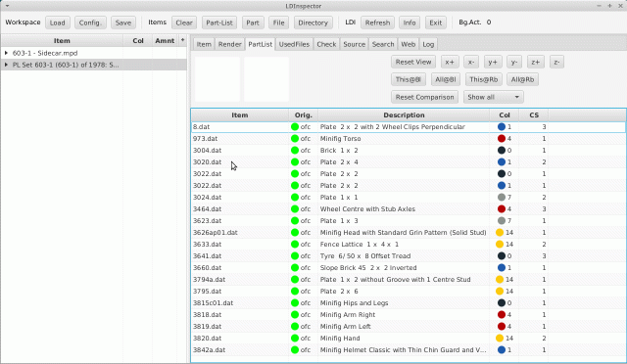Click Reset Comparison button
Image resolution: width=627 pixels, height=364 pixels.
(424, 97)
